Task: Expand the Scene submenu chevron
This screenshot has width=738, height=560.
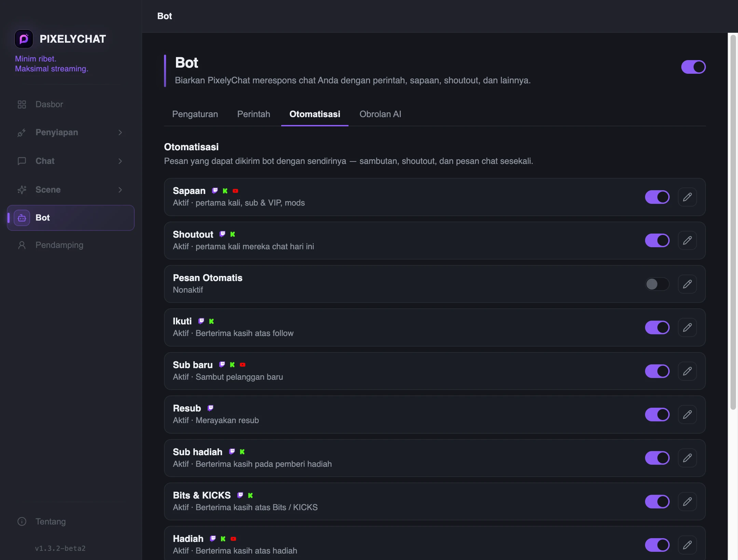Action: pos(120,190)
